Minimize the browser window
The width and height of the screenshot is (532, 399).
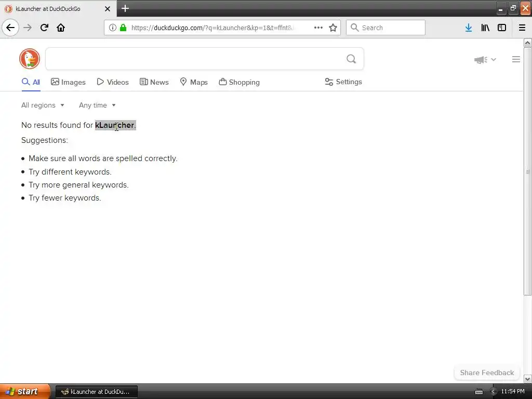tap(500, 9)
